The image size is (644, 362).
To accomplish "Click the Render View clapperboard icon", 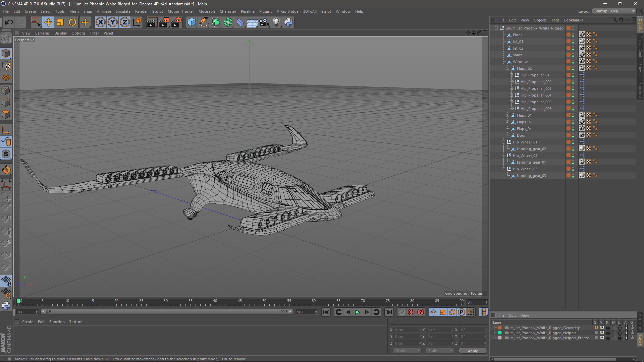I will tap(152, 22).
